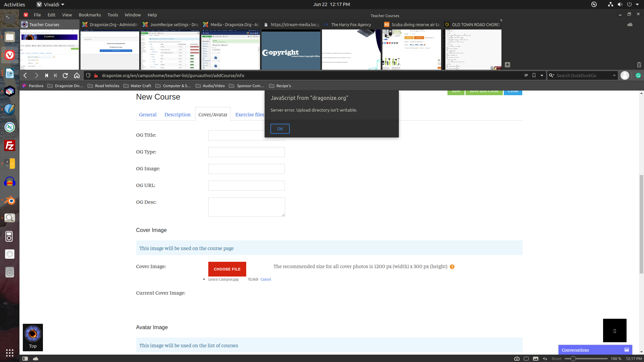Toggle the panel icon in status bar
The image size is (644, 362).
[x=25, y=359]
